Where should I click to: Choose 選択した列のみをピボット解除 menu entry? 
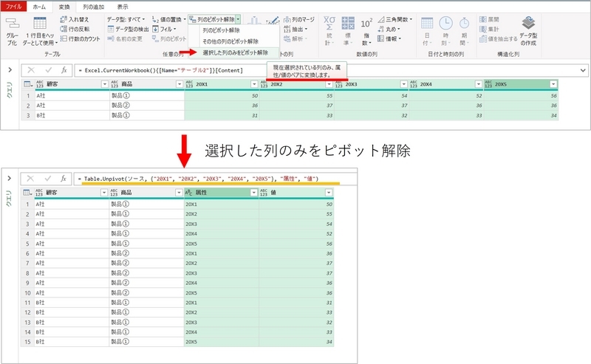tap(235, 52)
